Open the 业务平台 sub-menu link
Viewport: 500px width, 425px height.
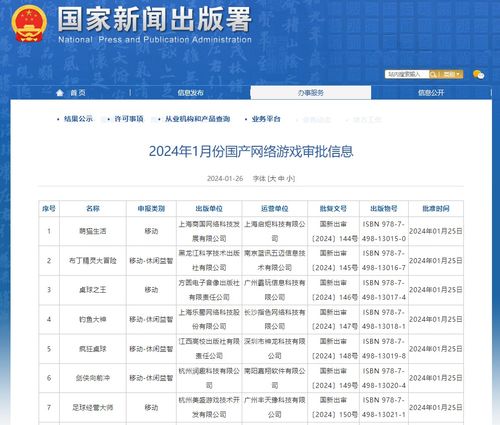point(266,119)
